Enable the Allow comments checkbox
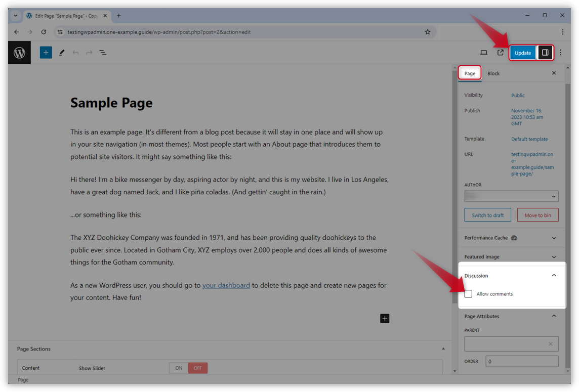The image size is (579, 392). click(468, 293)
